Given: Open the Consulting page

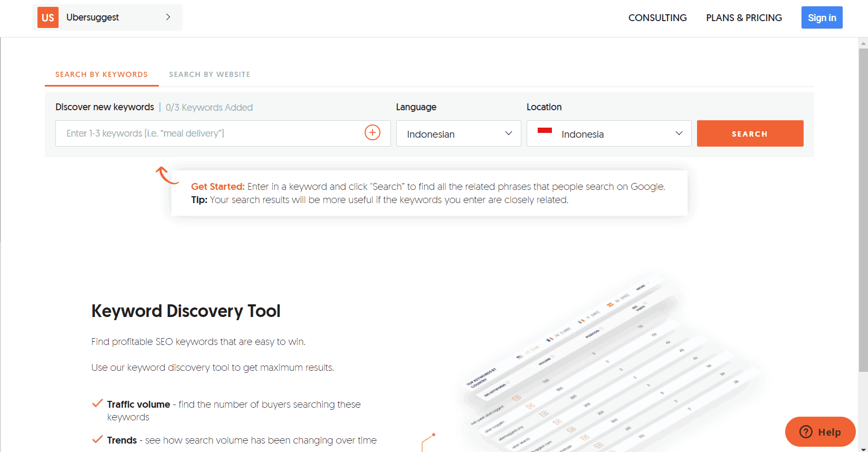Looking at the screenshot, I should (x=657, y=17).
